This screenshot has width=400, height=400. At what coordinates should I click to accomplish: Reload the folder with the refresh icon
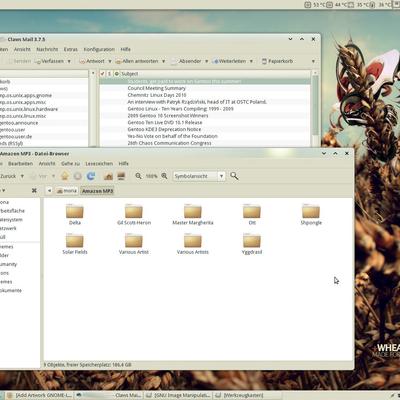tap(91, 176)
